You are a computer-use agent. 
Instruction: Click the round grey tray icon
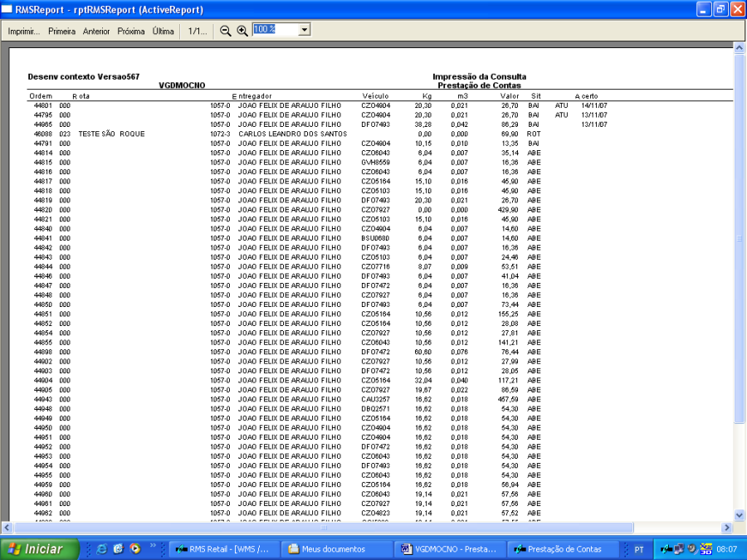pos(692,549)
